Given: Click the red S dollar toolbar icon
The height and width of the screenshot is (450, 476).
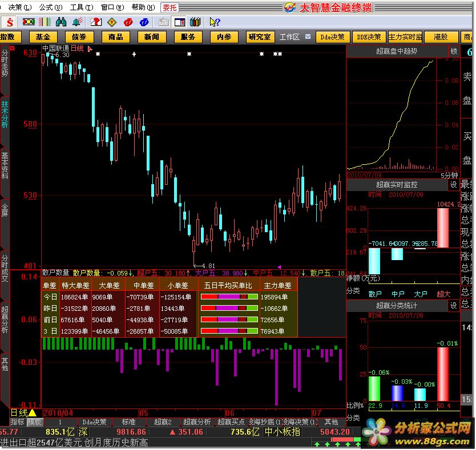Looking at the screenshot, I should click(9, 22).
